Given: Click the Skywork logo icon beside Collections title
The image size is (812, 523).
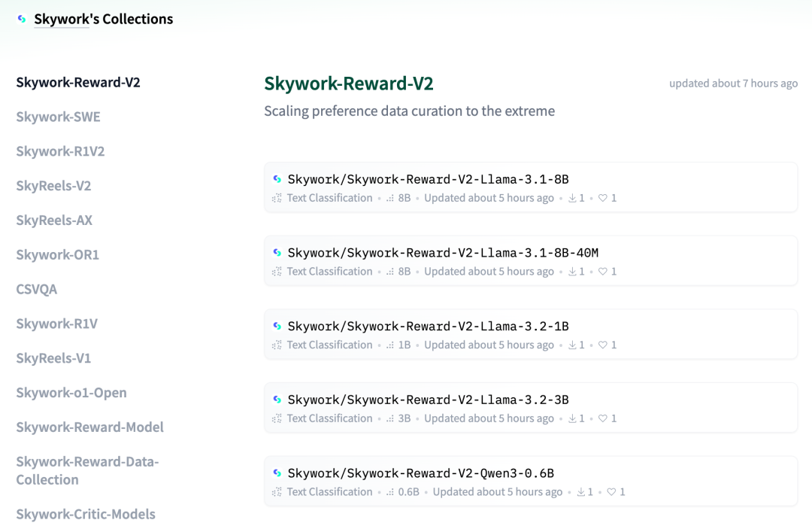Looking at the screenshot, I should click(x=22, y=19).
